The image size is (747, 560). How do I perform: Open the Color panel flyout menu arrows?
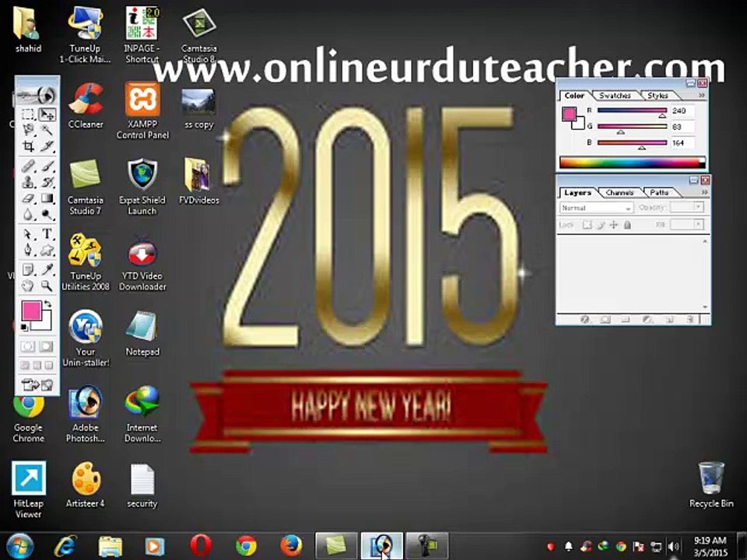[x=702, y=95]
